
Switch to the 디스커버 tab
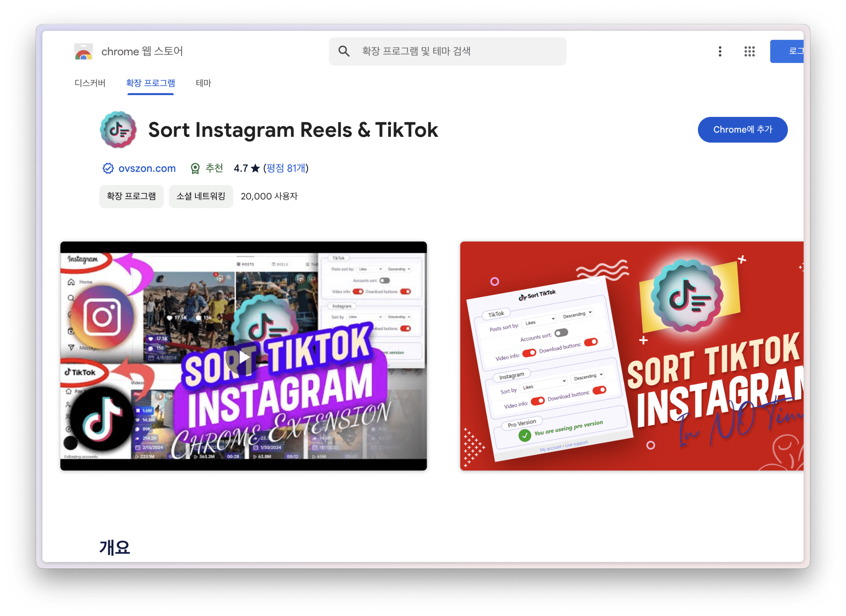coord(90,83)
